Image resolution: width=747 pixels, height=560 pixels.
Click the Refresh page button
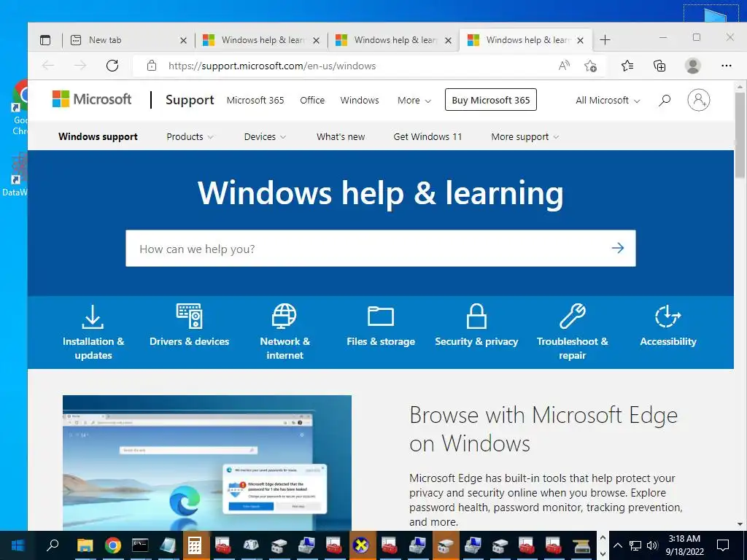pyautogui.click(x=112, y=65)
